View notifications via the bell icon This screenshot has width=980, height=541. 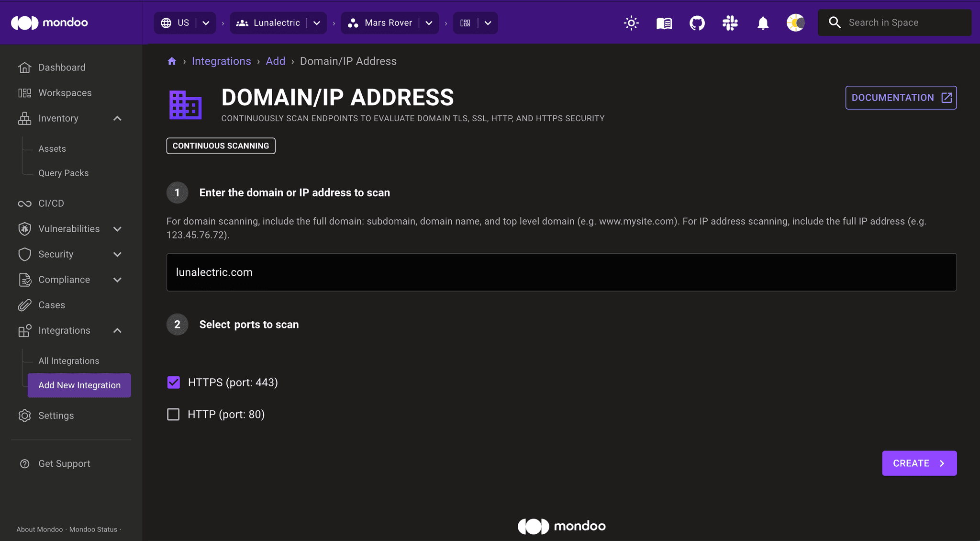[763, 23]
